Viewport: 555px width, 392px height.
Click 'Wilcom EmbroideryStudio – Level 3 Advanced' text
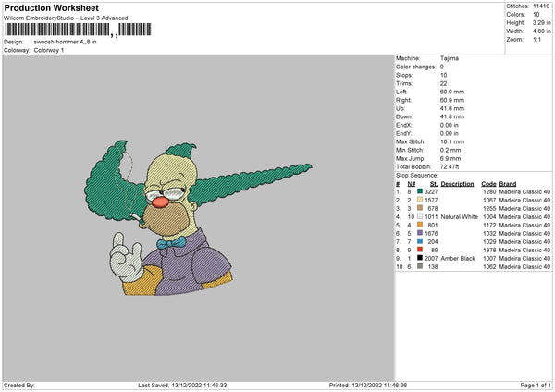coord(66,18)
